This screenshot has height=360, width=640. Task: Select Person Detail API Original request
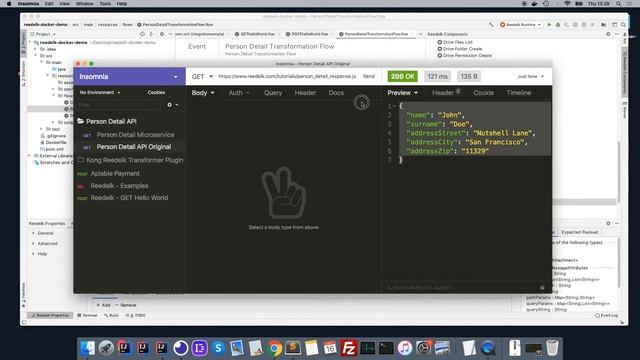(x=129, y=147)
